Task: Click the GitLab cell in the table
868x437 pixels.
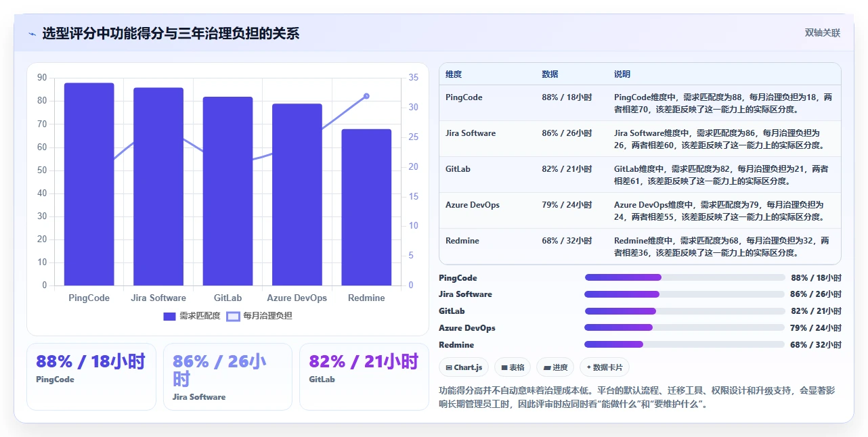Action: tap(458, 169)
